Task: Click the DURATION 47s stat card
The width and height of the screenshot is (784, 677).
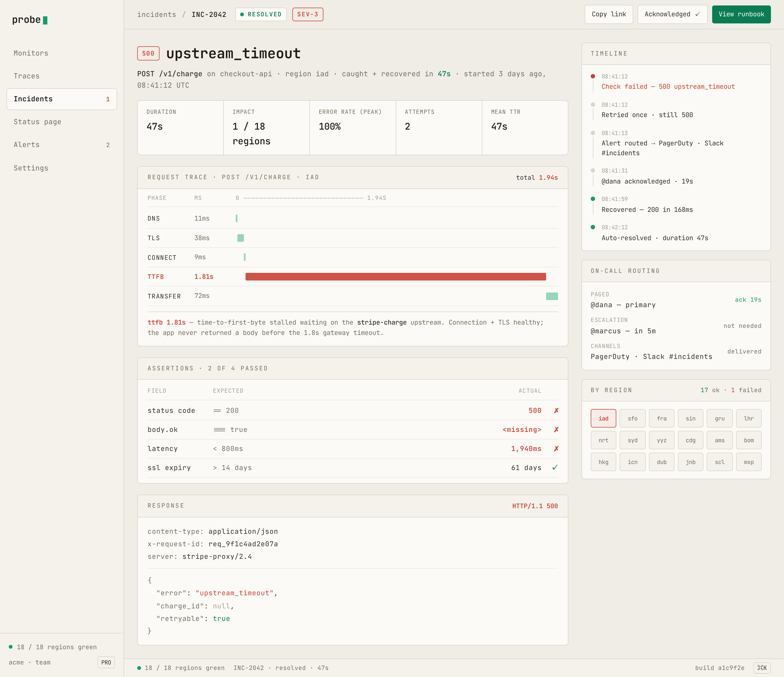Action: pyautogui.click(x=180, y=127)
